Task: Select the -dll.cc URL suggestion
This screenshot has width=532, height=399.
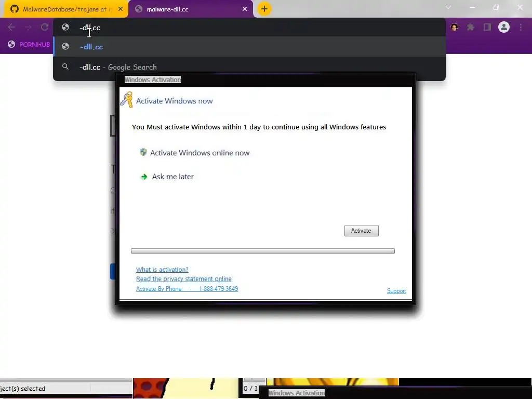Action: tap(249, 47)
